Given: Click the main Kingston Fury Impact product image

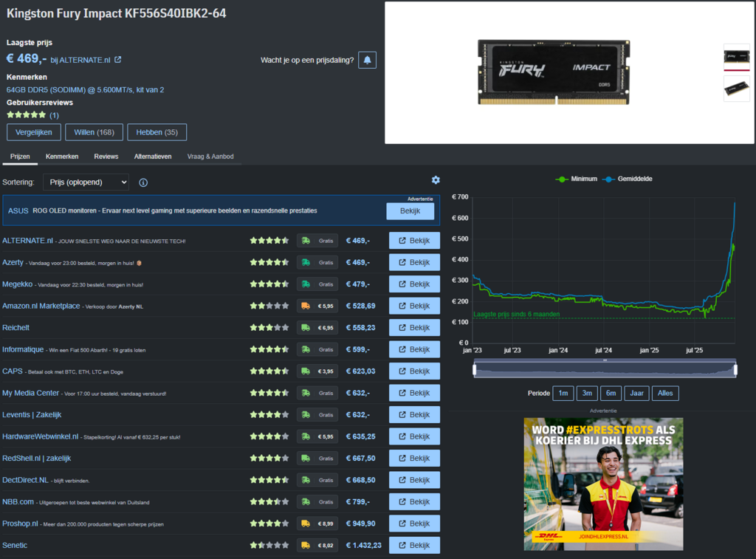Looking at the screenshot, I should (554, 72).
